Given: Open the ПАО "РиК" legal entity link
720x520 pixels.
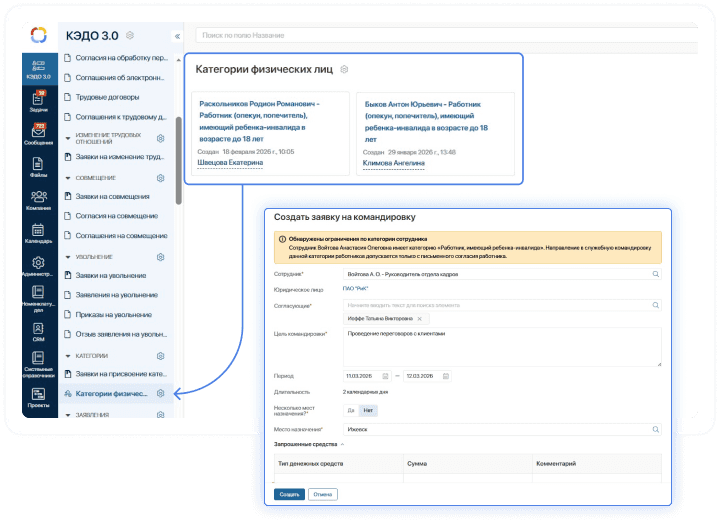Looking at the screenshot, I should pos(356,288).
